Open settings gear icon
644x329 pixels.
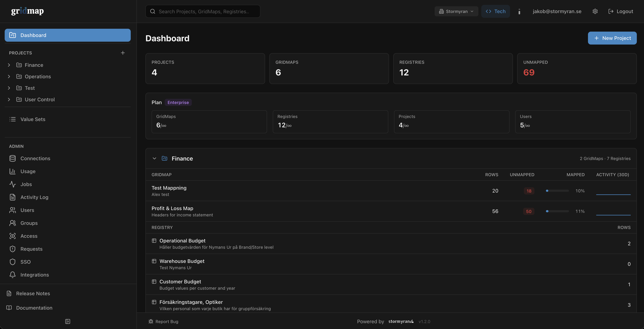coord(595,11)
